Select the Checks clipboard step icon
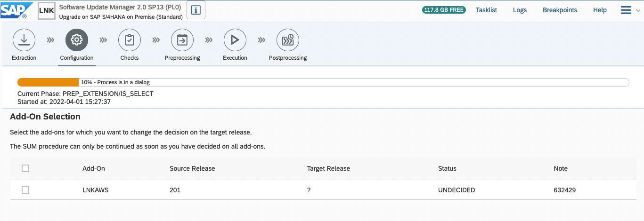Screen dimensions: 644x221 coord(130,40)
